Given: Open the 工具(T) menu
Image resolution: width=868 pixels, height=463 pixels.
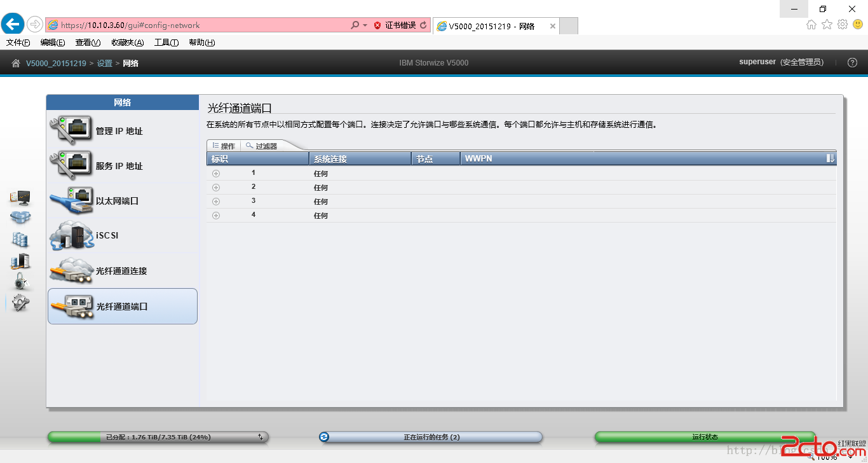Looking at the screenshot, I should 166,43.
